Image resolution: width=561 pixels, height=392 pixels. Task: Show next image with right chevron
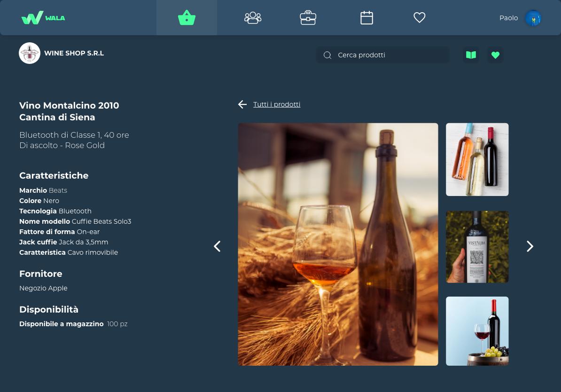point(530,246)
